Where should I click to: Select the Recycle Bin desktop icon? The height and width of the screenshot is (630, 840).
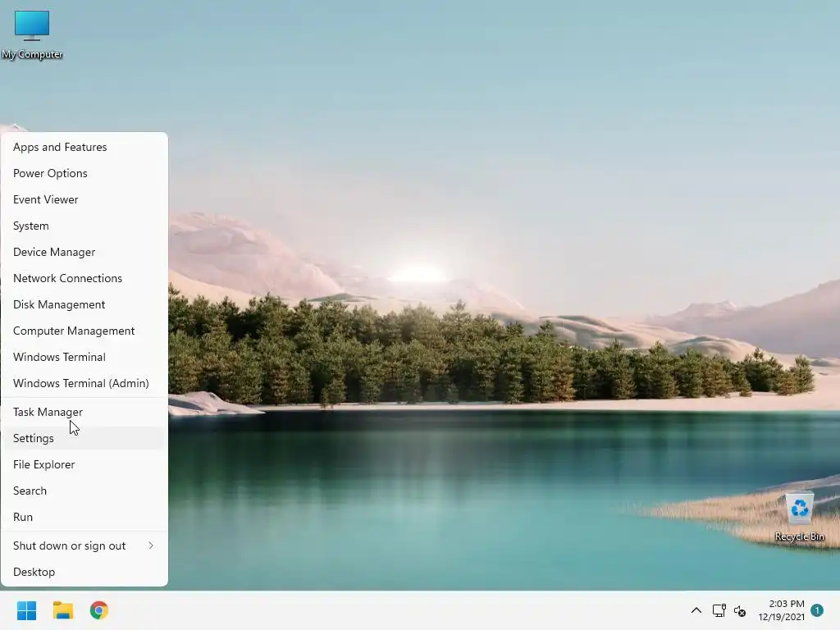[x=799, y=518]
